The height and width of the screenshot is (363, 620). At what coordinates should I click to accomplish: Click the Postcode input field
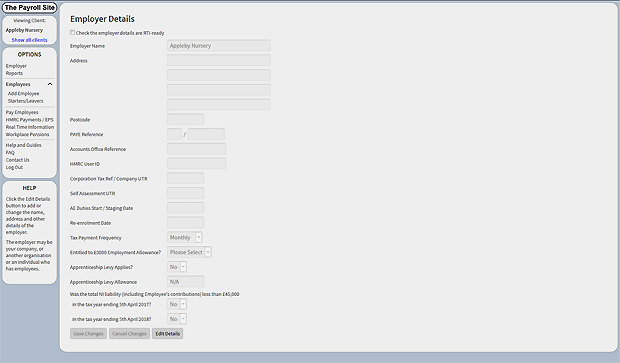pos(185,119)
